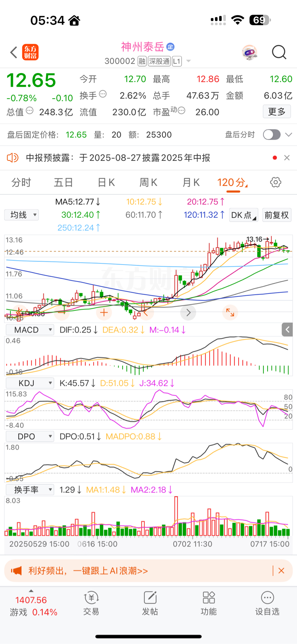Switch to the 日K tab
Viewport: 297px width, 644px height.
click(x=106, y=183)
